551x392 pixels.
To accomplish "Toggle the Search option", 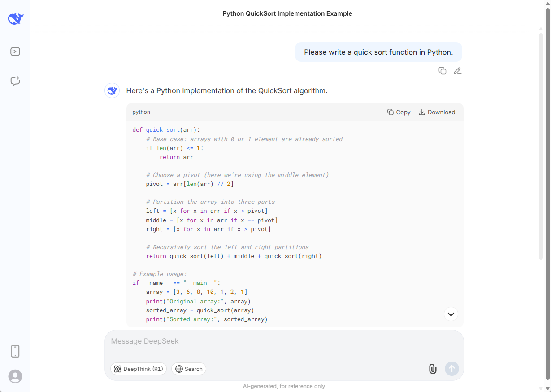I will coord(189,369).
